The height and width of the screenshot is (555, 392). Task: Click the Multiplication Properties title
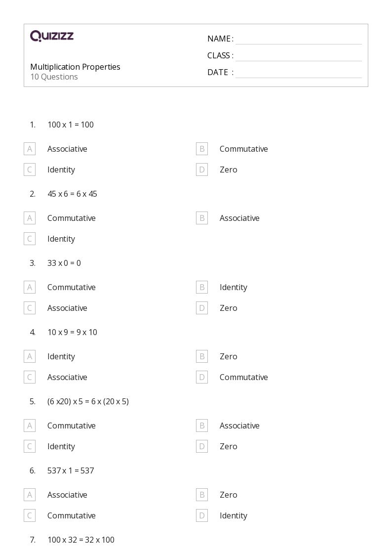click(x=75, y=67)
